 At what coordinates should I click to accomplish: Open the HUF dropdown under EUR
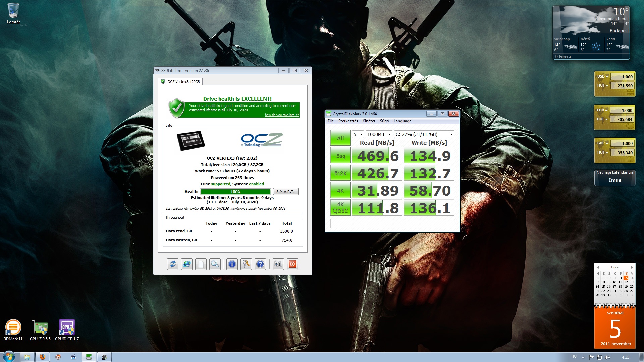pos(602,119)
